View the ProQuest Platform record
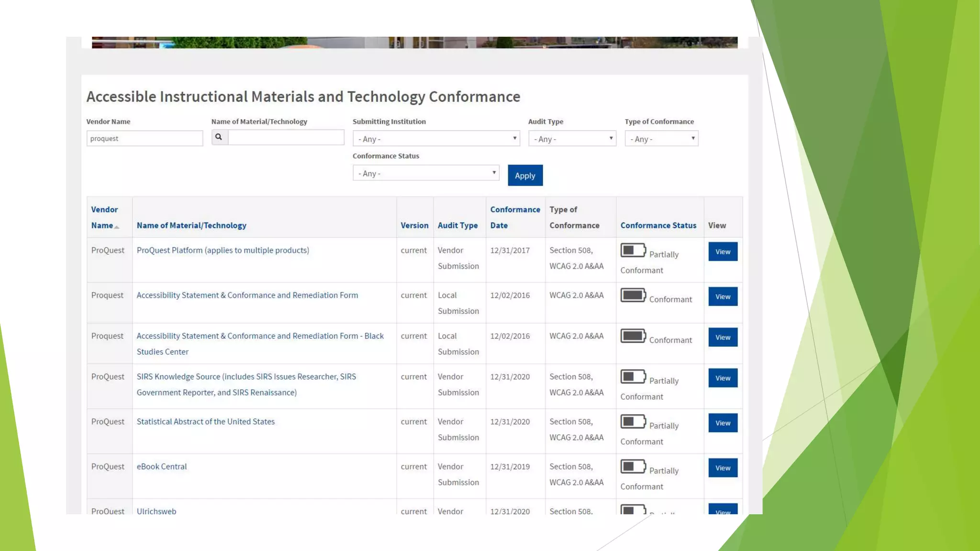Image resolution: width=980 pixels, height=551 pixels. [x=723, y=252]
